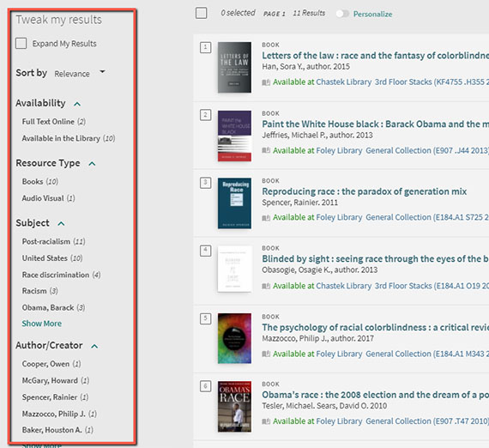This screenshot has height=448, width=489.
Task: Collapse the Author/Creator facet section
Action: click(94, 346)
